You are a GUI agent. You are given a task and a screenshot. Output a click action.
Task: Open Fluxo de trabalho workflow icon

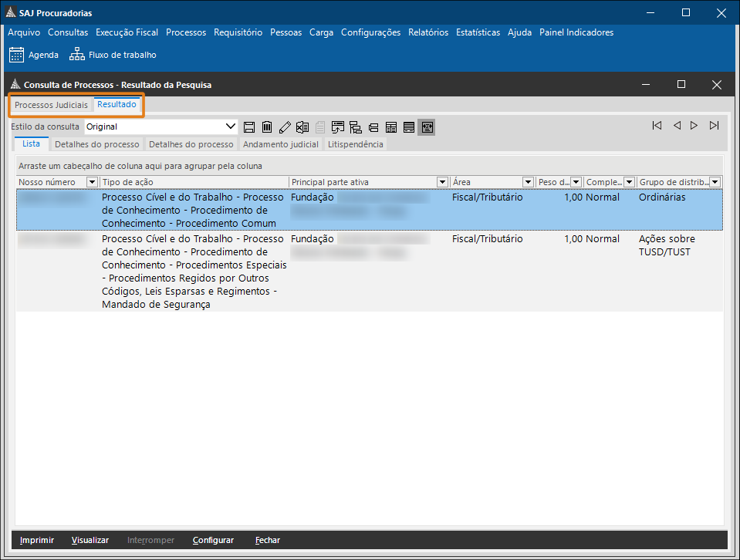point(76,55)
